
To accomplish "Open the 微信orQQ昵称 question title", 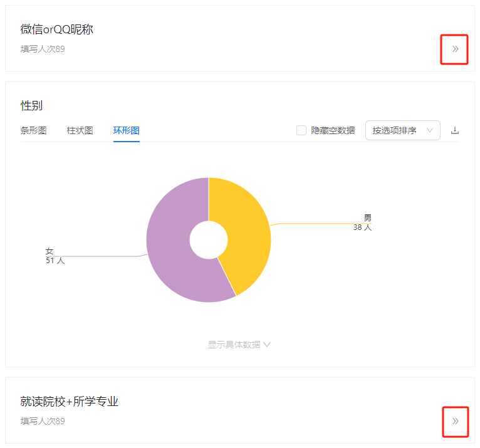I will pyautogui.click(x=56, y=29).
